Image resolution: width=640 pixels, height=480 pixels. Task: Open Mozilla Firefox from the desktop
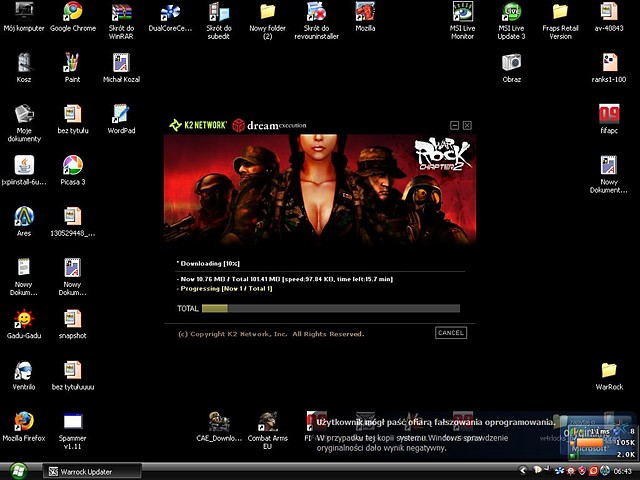24,427
